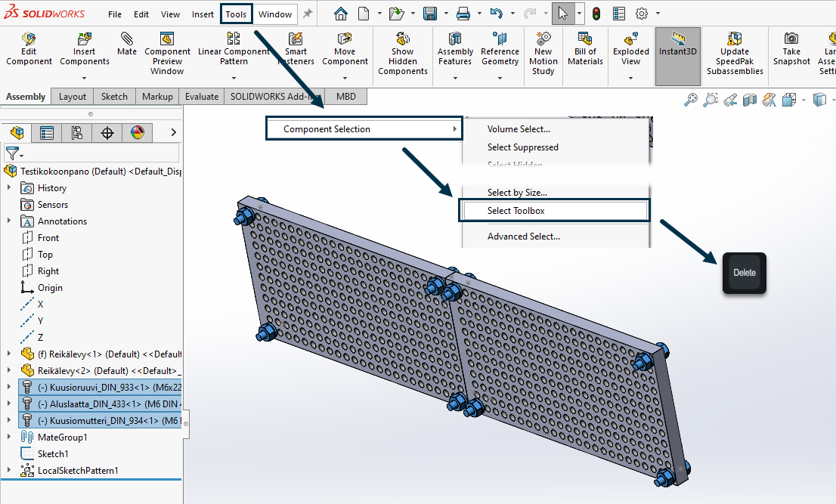
Task: Choose Select Toolbox menu entry
Action: 555,211
